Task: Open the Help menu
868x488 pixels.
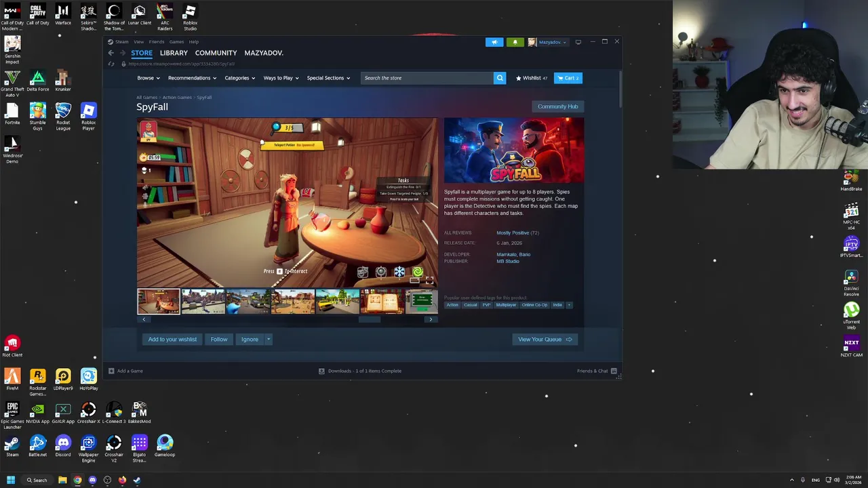Action: pyautogui.click(x=194, y=42)
